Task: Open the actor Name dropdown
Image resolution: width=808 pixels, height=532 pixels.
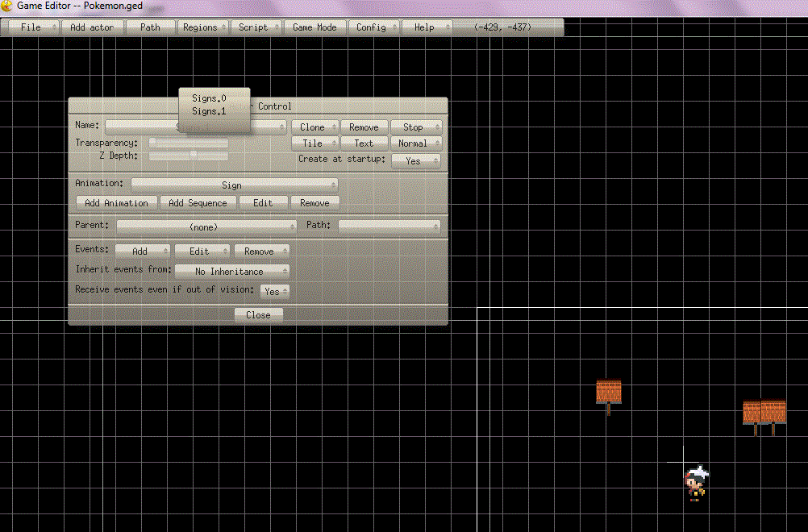Action: (195, 127)
